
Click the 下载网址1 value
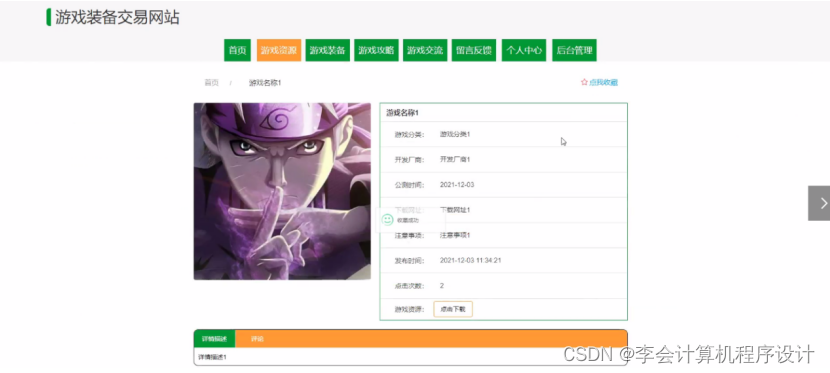click(455, 210)
